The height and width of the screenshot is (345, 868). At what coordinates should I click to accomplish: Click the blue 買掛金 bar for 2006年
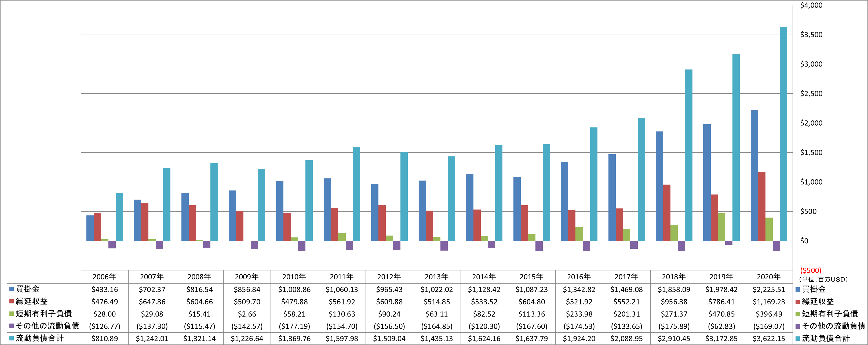(x=90, y=228)
